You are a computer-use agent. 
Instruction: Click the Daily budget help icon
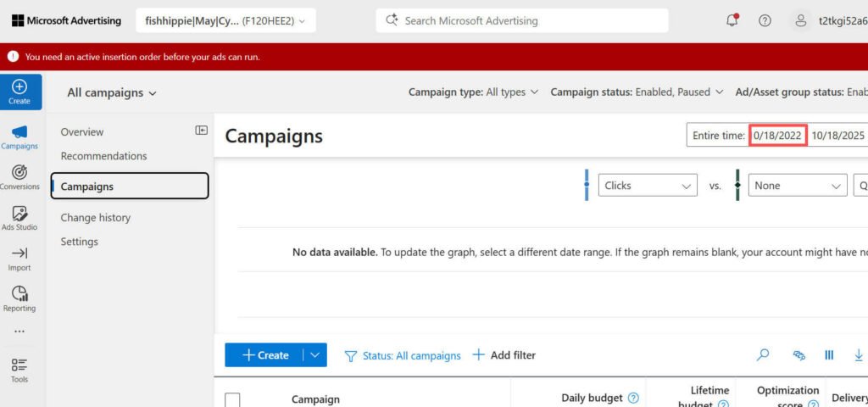634,398
